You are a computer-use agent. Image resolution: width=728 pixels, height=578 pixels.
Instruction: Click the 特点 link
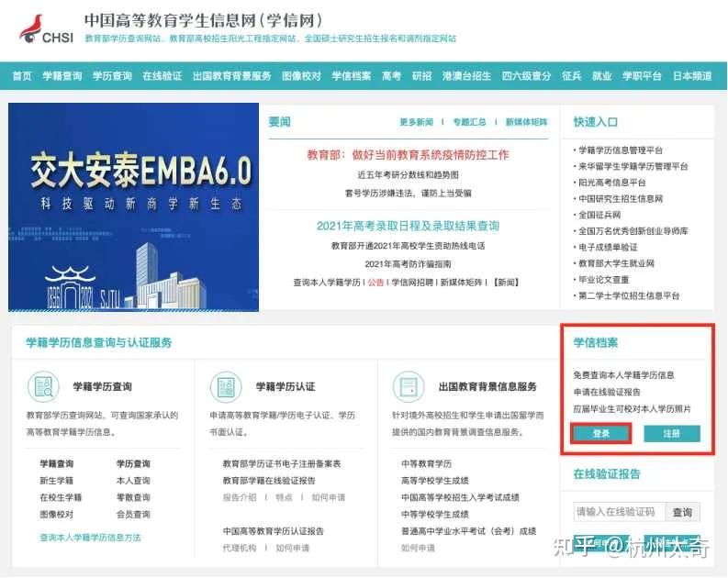pyautogui.click(x=285, y=497)
